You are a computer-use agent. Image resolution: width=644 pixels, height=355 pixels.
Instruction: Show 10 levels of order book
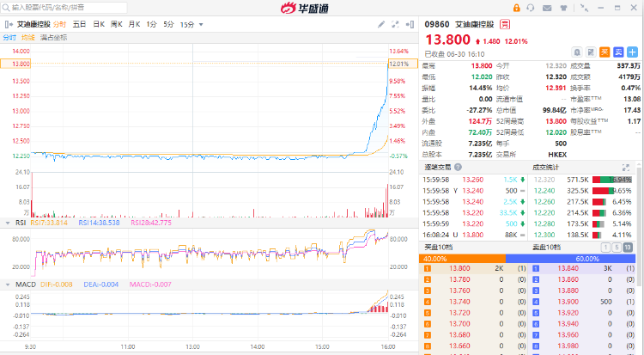pos(628,248)
